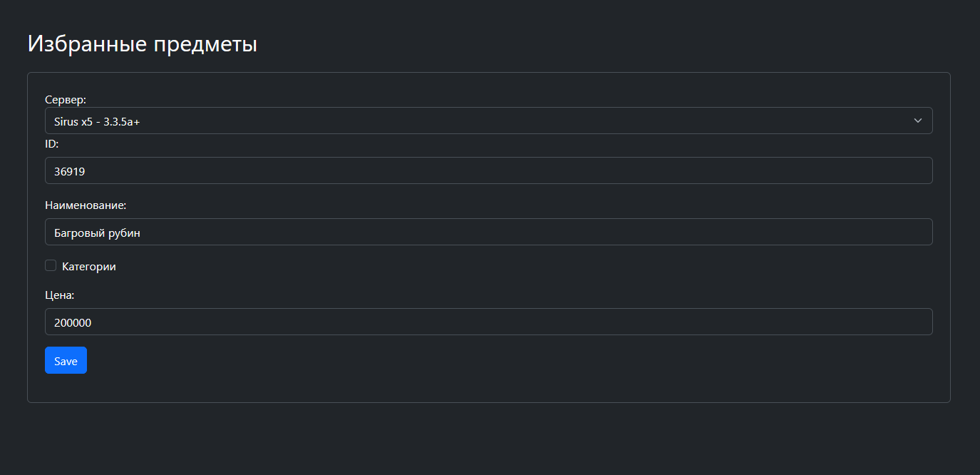
Task: Click the Категории checkbox label text
Action: coord(89,267)
